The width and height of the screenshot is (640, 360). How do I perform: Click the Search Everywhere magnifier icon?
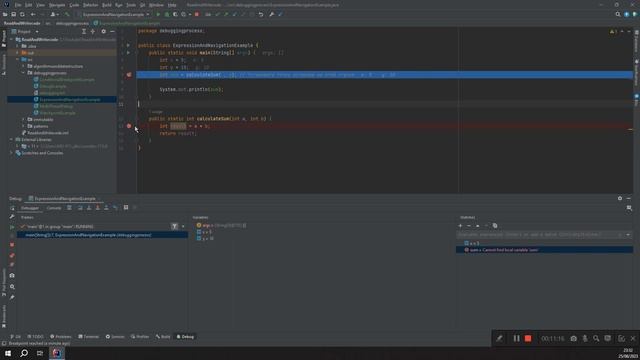coord(618,14)
